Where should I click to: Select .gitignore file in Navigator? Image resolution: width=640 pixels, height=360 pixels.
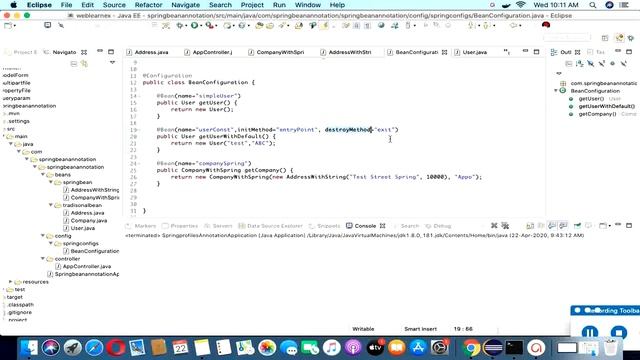tap(19, 312)
